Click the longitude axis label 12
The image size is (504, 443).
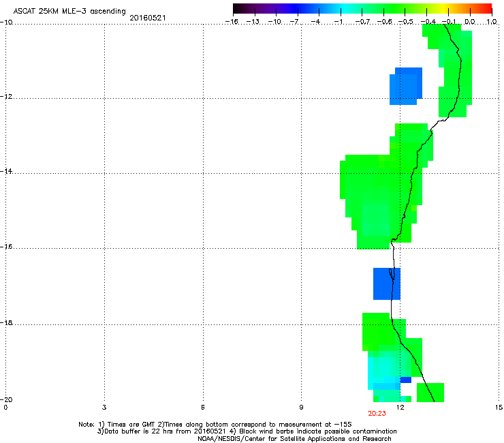(x=400, y=408)
